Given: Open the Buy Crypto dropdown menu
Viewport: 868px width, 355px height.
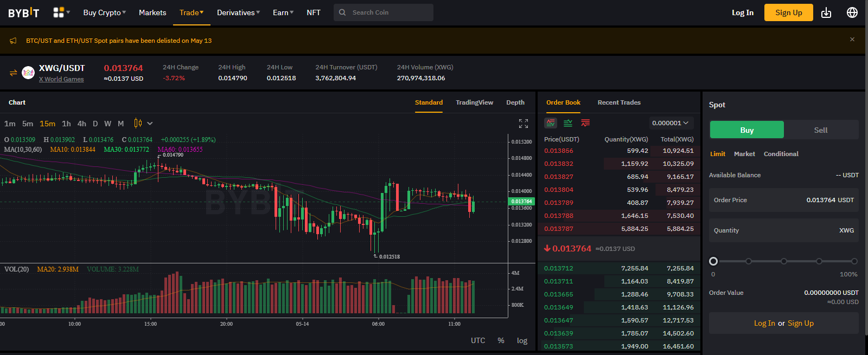Looking at the screenshot, I should coord(105,12).
